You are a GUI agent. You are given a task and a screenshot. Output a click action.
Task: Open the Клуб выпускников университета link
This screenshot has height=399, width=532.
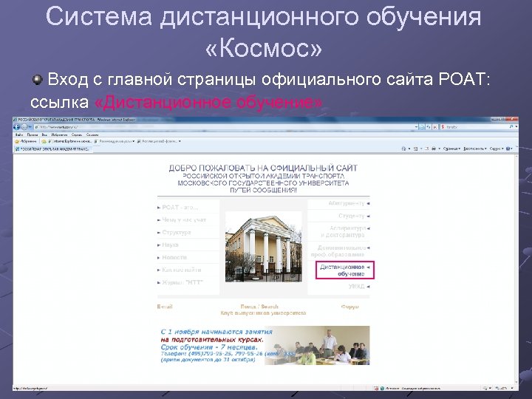pos(263,313)
